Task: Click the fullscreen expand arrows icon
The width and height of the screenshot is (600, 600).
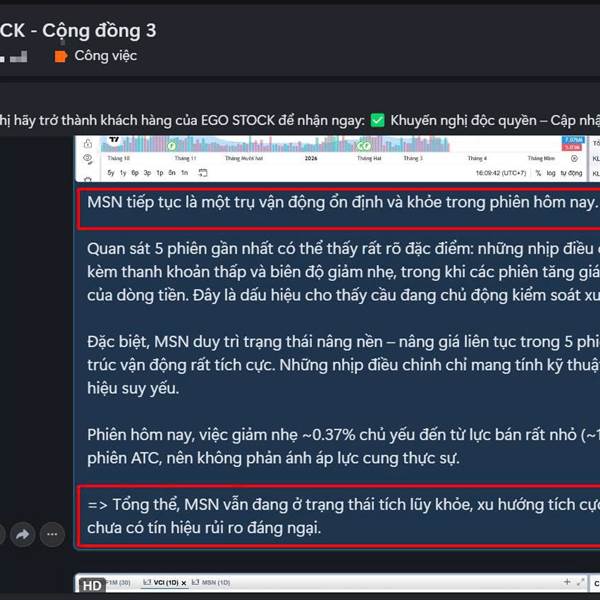Action: (x=580, y=582)
